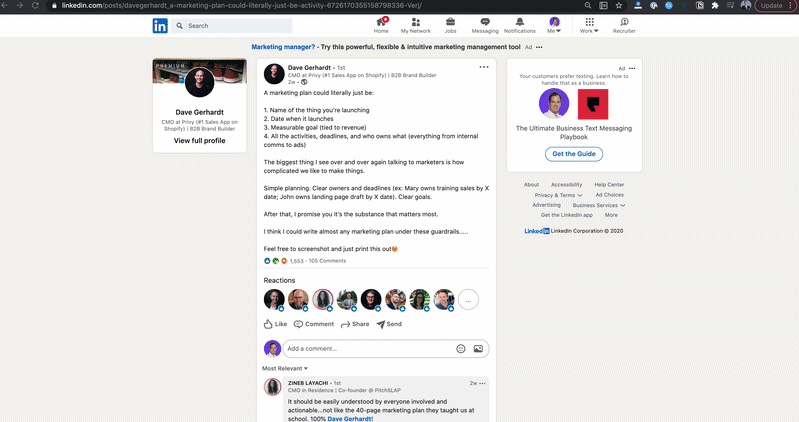Open the post author's avatar photo
Screen dimensions: 799x422
pos(274,74)
